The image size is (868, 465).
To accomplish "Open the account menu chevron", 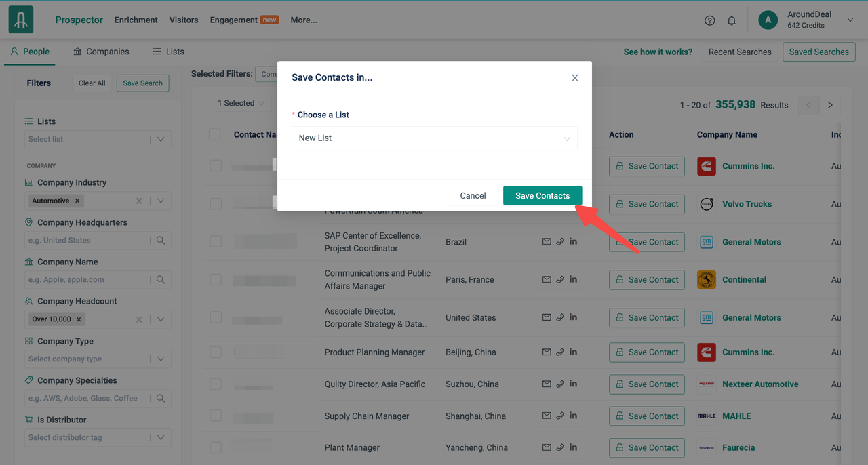I will point(850,20).
